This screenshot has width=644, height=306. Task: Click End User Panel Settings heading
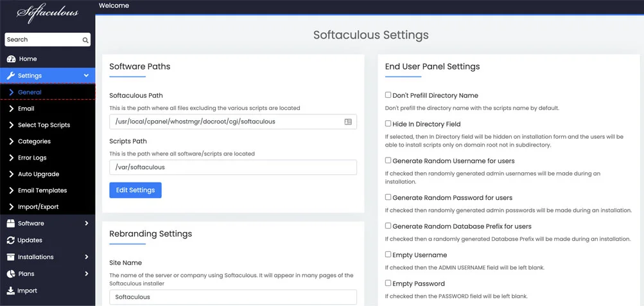pyautogui.click(x=433, y=66)
